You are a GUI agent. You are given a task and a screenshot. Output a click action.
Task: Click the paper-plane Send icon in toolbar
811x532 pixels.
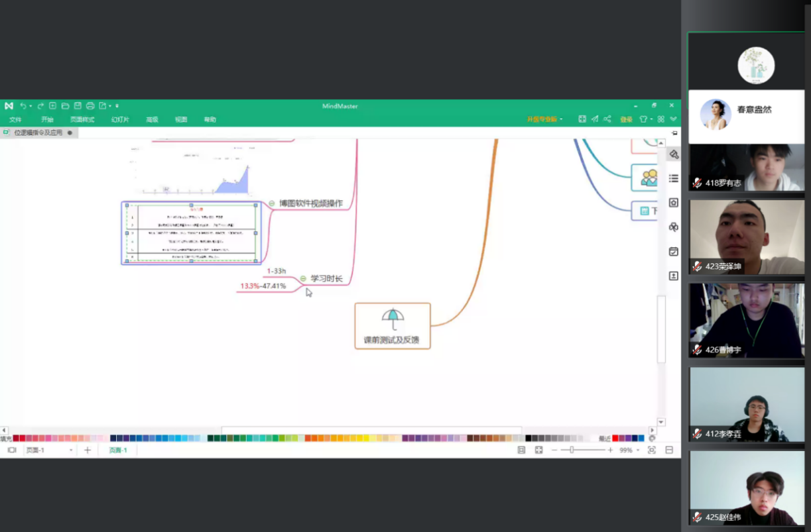point(595,119)
